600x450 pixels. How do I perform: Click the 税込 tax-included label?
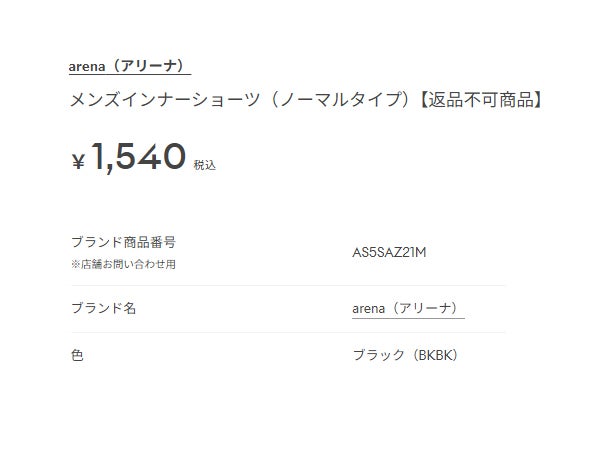pos(204,165)
